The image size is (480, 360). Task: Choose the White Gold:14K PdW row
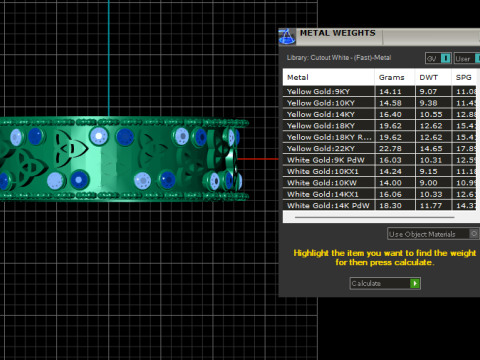coord(380,205)
